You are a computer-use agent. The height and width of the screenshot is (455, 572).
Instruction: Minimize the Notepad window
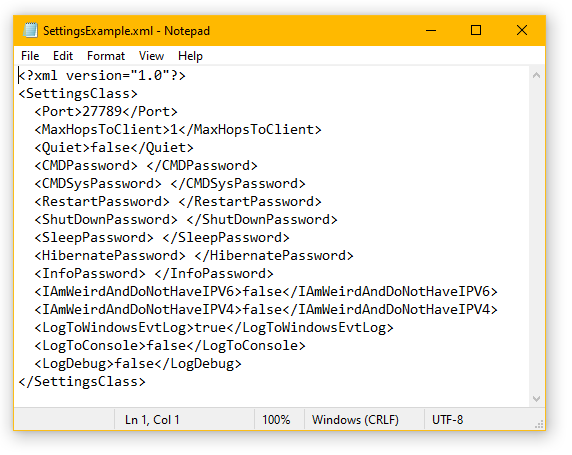[x=431, y=30]
